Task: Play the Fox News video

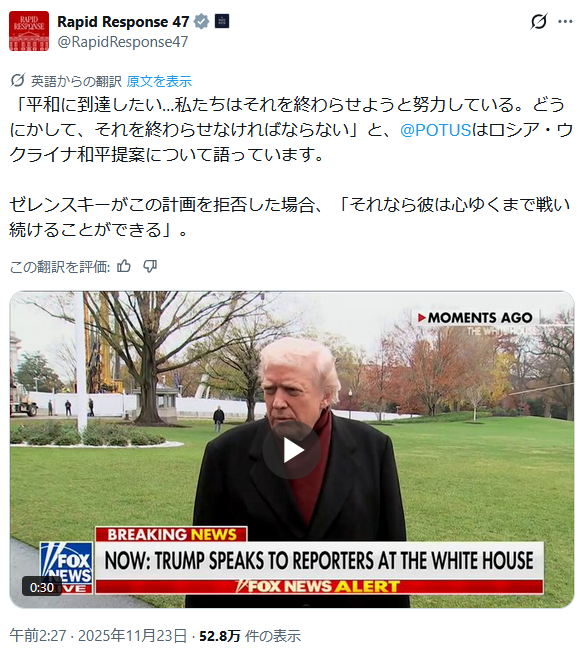Action: [x=292, y=450]
